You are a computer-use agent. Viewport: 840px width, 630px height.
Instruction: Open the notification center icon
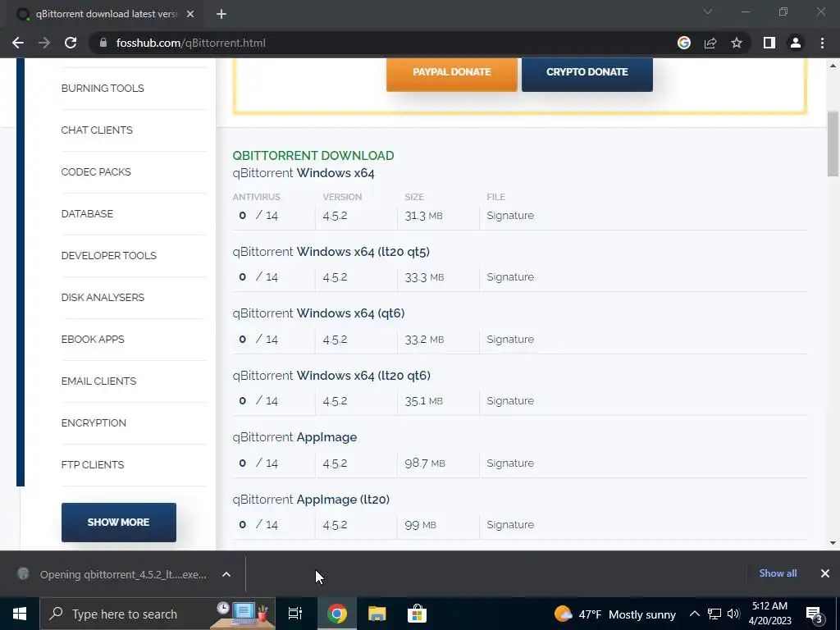(x=815, y=614)
